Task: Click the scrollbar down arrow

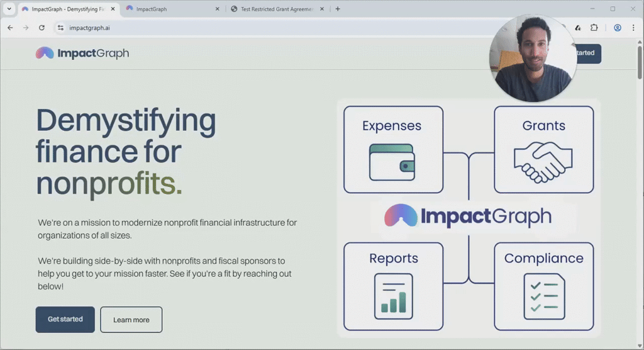Action: coord(640,346)
